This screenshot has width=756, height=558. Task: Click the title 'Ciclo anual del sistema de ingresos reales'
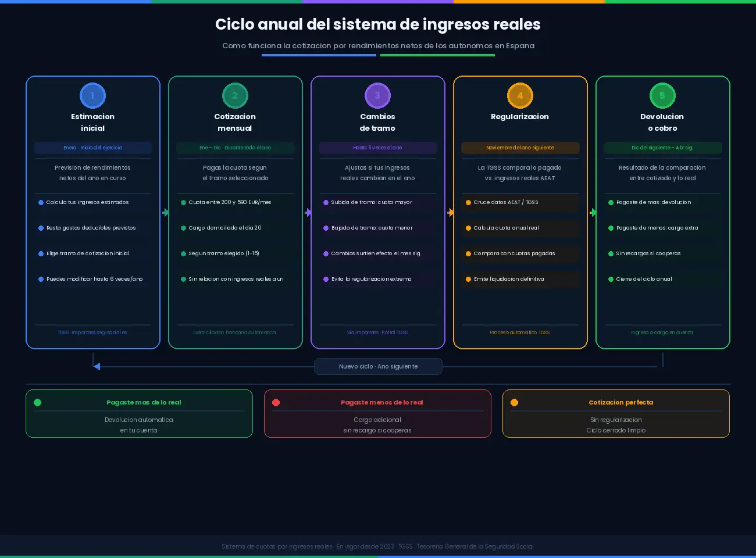[378, 24]
